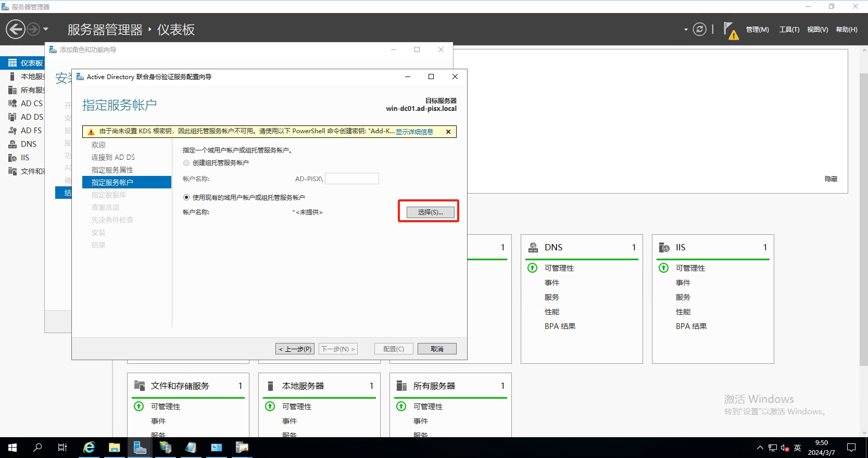The width and height of the screenshot is (868, 458).
Task: Launch Internet Explorer from taskbar
Action: [89, 448]
